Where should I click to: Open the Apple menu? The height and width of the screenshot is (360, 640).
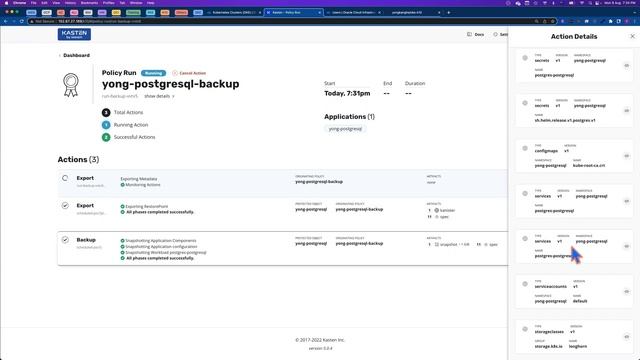pyautogui.click(x=6, y=3)
